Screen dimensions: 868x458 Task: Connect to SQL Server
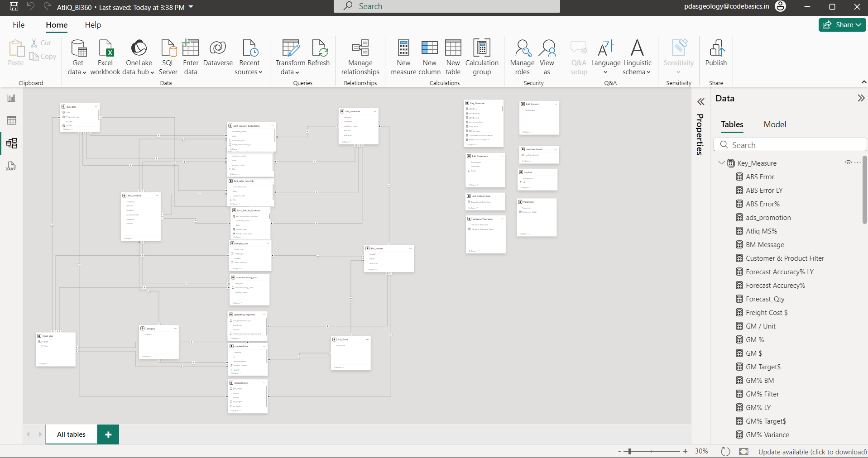click(x=168, y=57)
